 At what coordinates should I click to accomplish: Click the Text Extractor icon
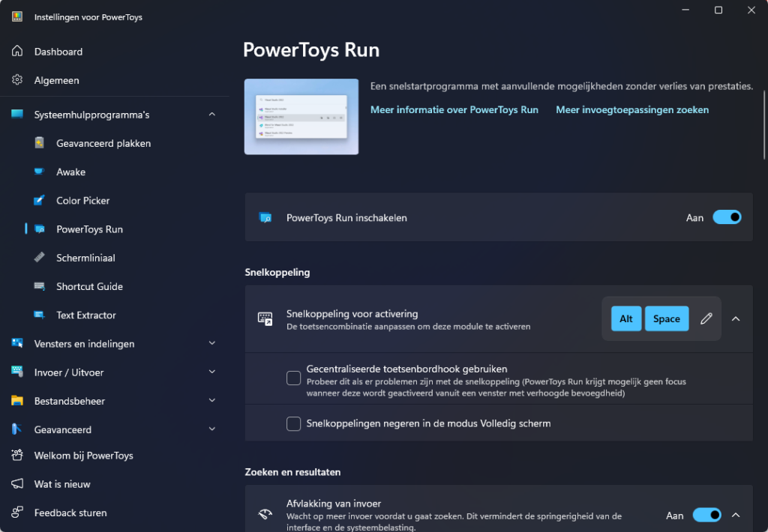point(40,315)
